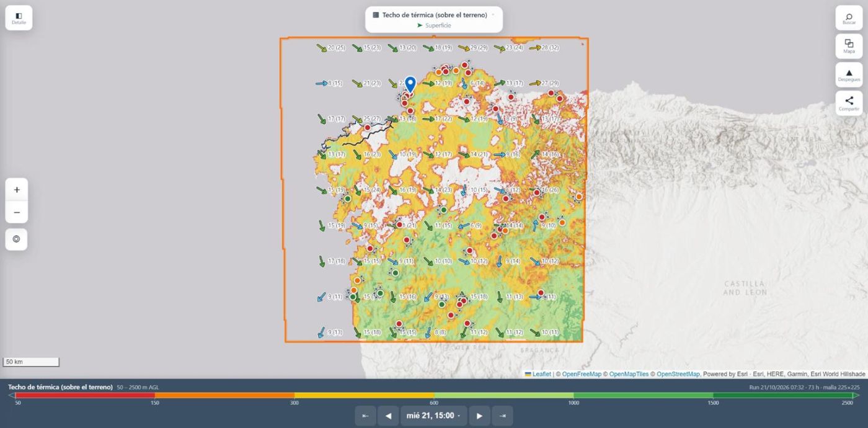Viewport: 868px width, 428px height.
Task: Jump to the first forecast time step
Action: [x=365, y=416]
